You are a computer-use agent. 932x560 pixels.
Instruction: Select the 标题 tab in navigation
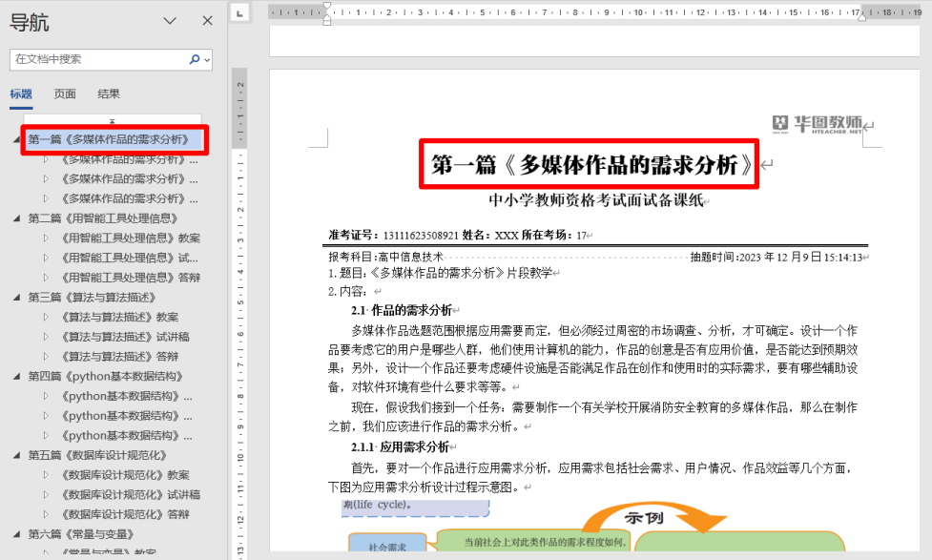pyautogui.click(x=21, y=93)
